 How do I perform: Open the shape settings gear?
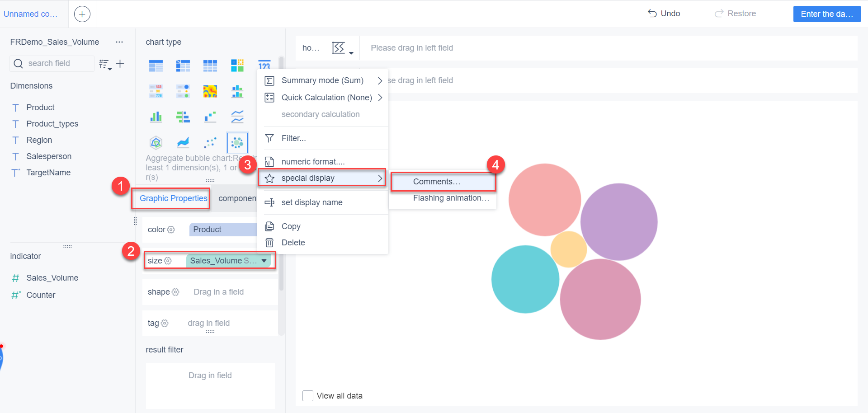(x=175, y=292)
